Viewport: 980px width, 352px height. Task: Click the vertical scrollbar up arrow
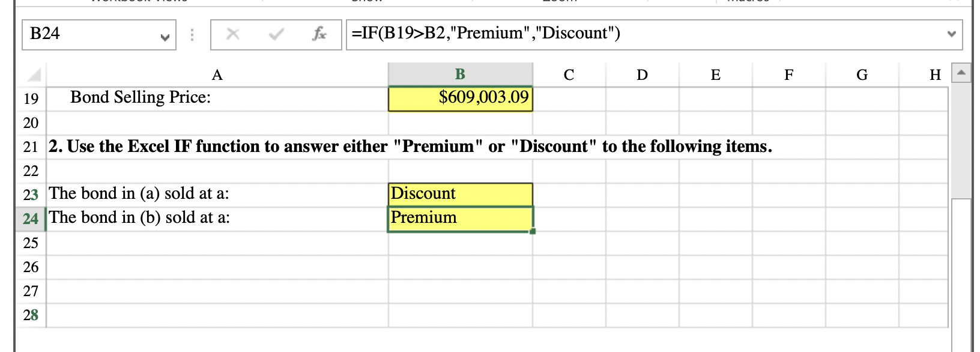click(961, 73)
